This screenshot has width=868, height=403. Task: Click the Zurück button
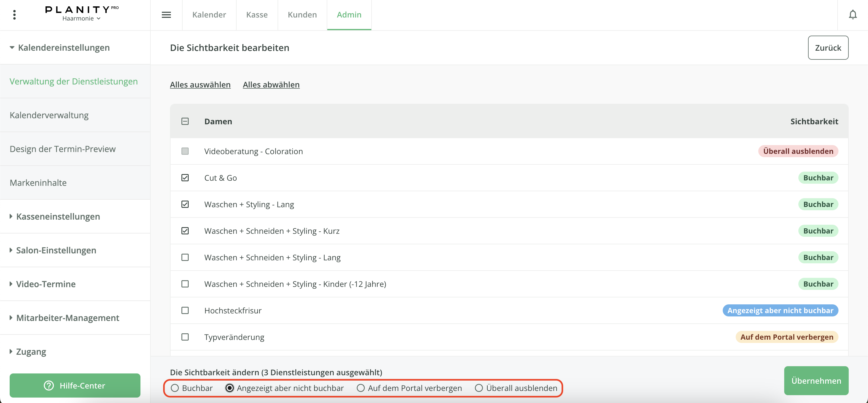pos(828,48)
